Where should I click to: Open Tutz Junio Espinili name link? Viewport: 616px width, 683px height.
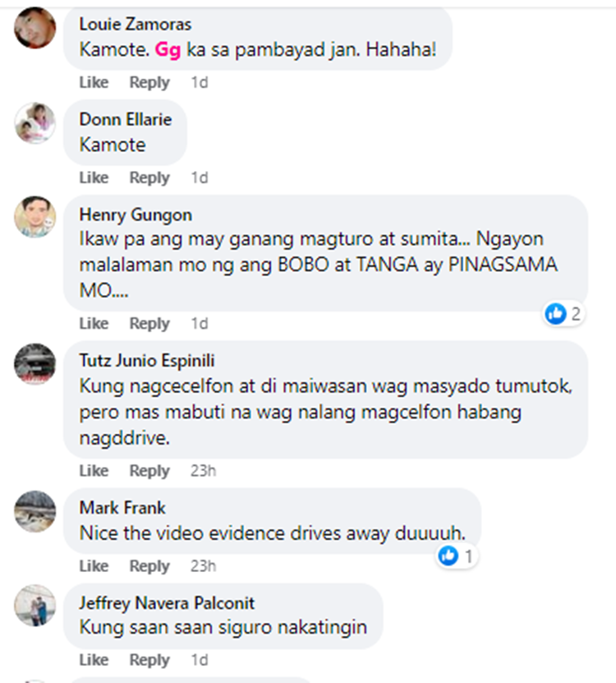[147, 361]
